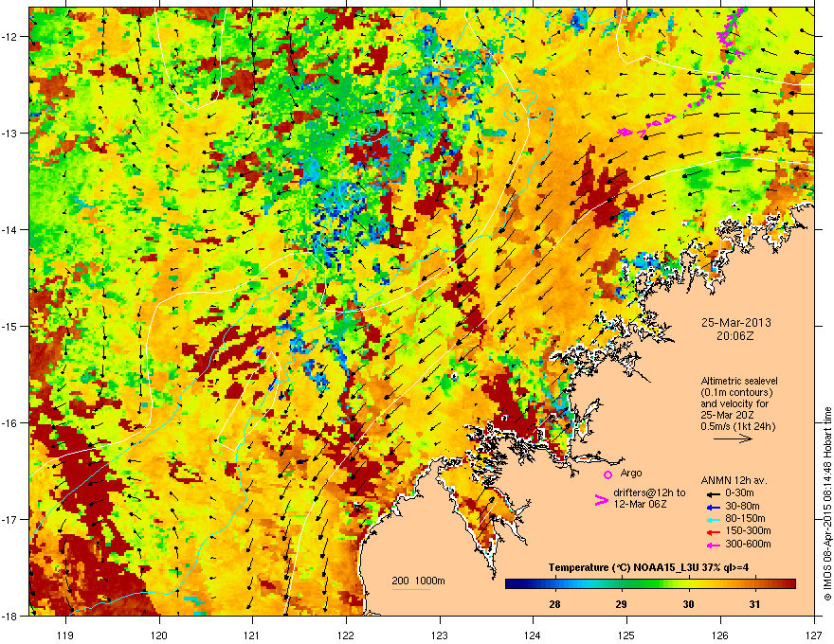Viewport: 834px width, 644px height.
Task: Click the '12-Mar 06Z' legend text
Action: pyautogui.click(x=640, y=504)
